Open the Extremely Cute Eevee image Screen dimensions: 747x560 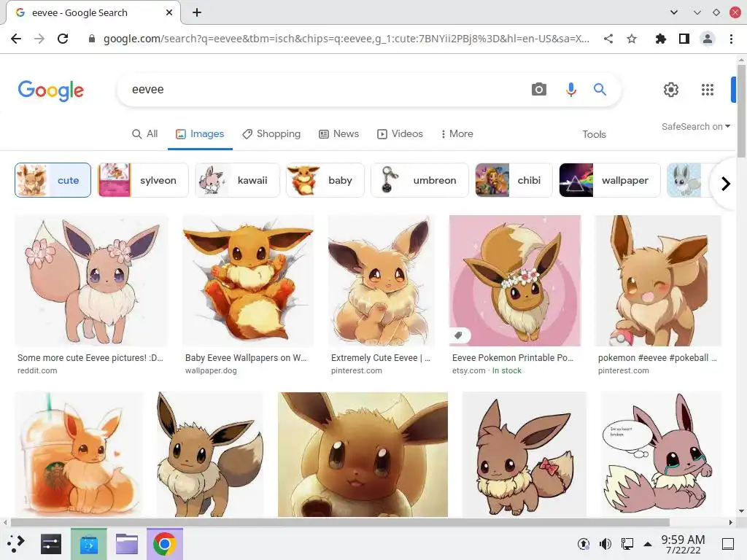(382, 281)
